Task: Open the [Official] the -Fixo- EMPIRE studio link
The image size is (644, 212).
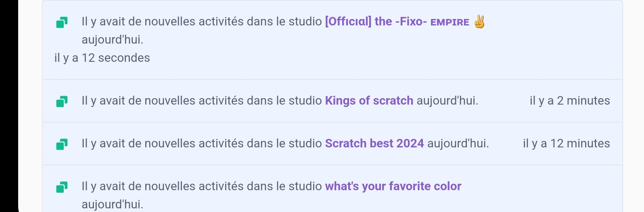Action: click(x=397, y=22)
